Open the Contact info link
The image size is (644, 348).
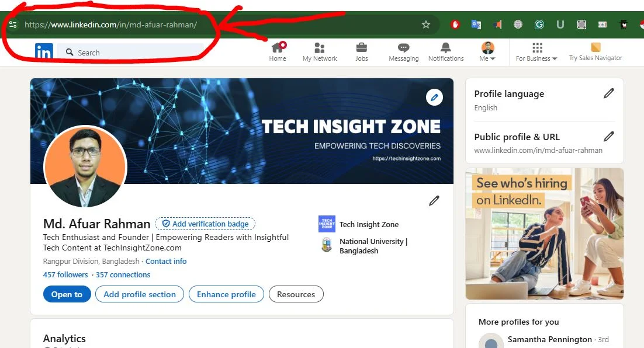tap(166, 262)
